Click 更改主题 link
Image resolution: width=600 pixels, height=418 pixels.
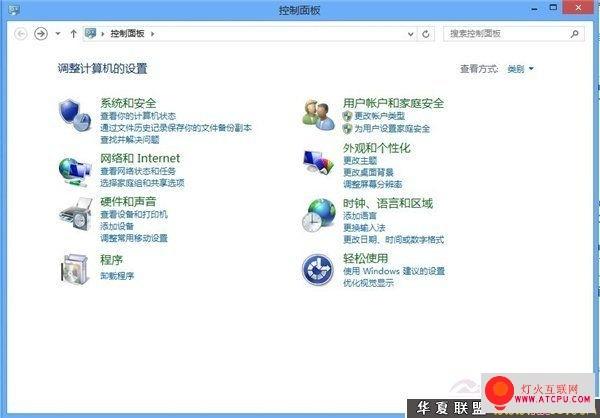coord(360,160)
